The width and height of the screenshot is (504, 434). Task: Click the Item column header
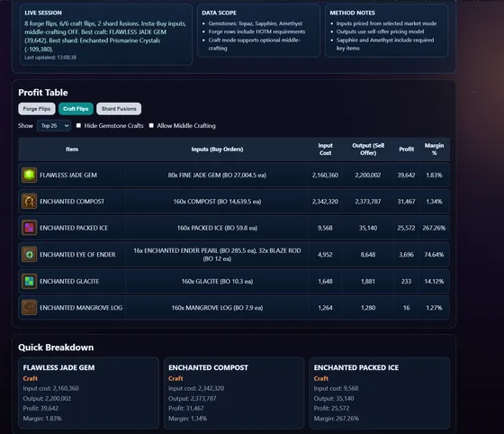(72, 149)
